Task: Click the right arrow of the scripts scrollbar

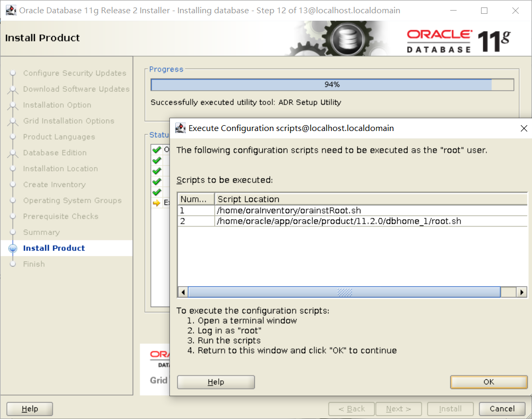Action: click(522, 292)
